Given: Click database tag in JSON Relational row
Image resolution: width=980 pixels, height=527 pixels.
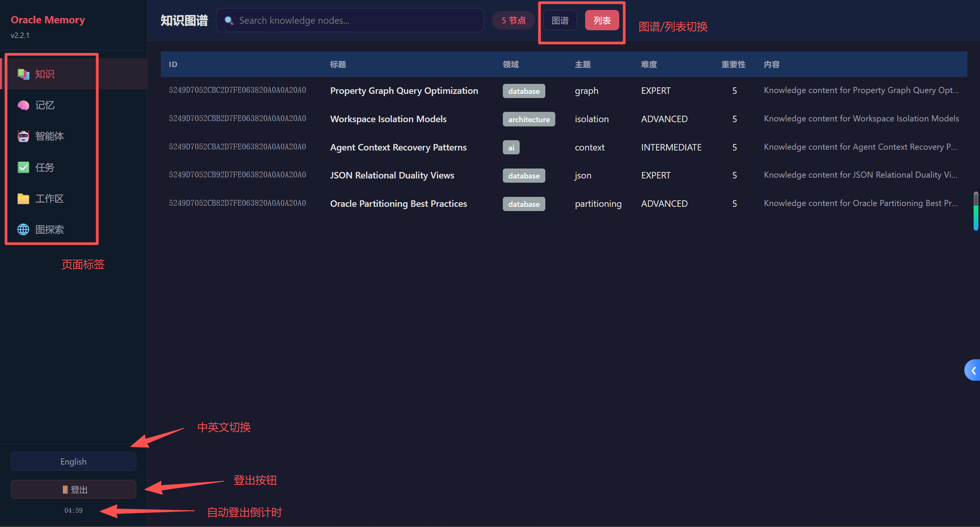Looking at the screenshot, I should coord(524,175).
